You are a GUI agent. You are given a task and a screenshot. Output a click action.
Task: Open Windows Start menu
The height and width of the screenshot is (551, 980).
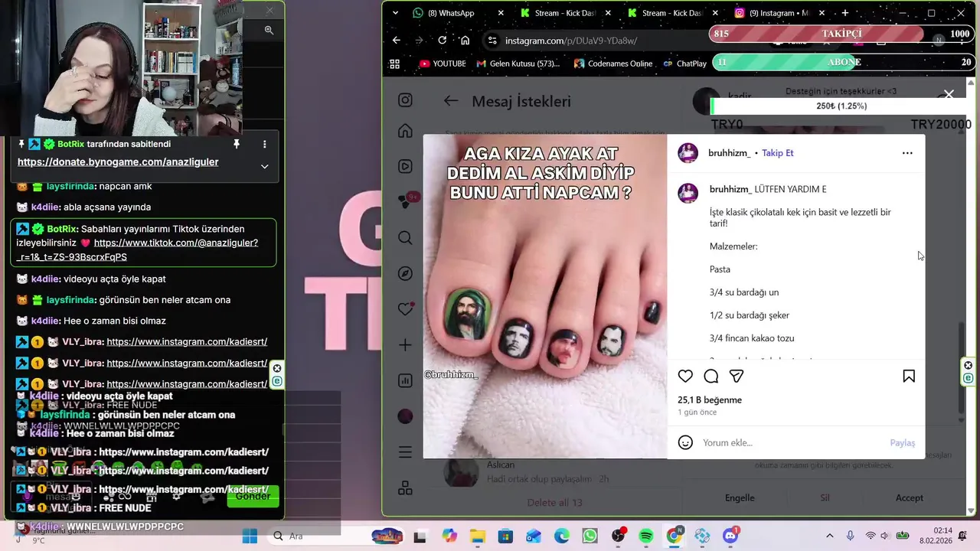tap(250, 536)
